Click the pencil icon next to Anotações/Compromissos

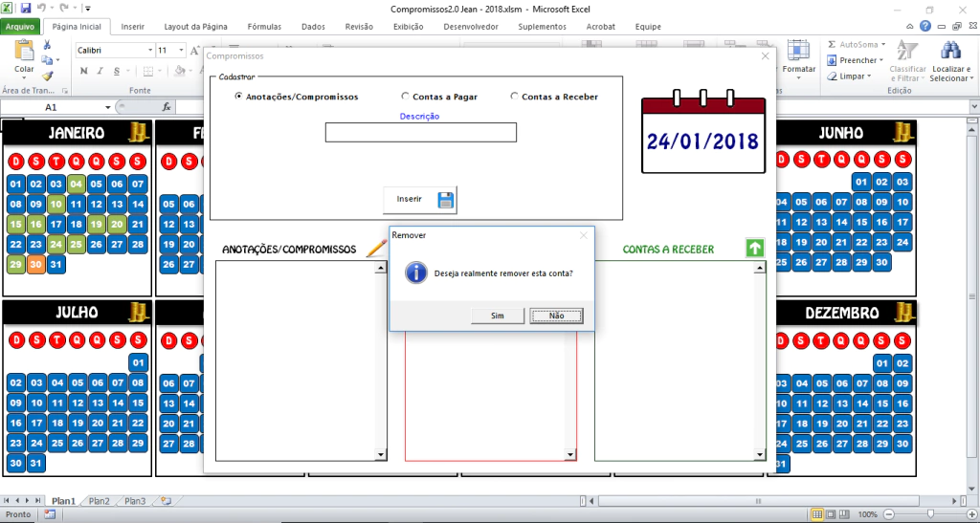pyautogui.click(x=376, y=249)
